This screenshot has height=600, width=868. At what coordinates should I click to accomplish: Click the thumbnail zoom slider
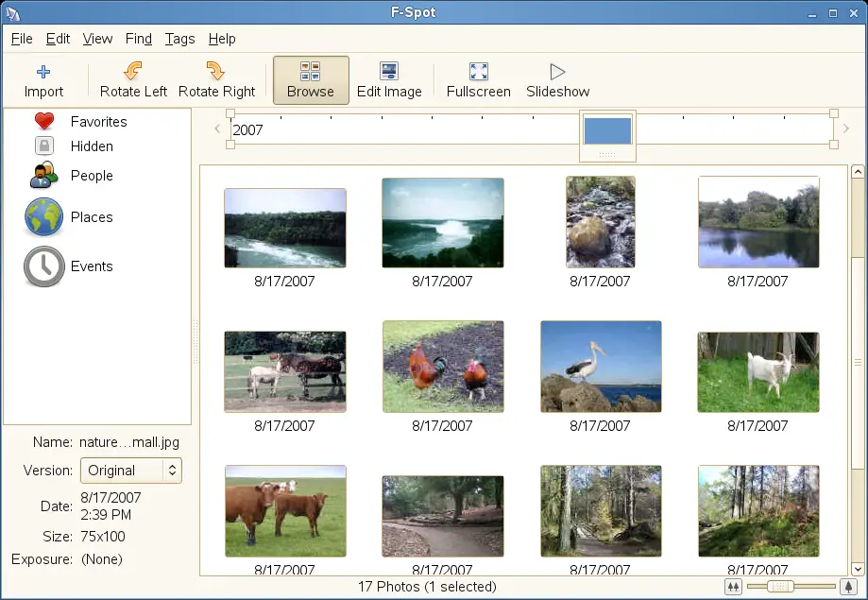coord(781,587)
